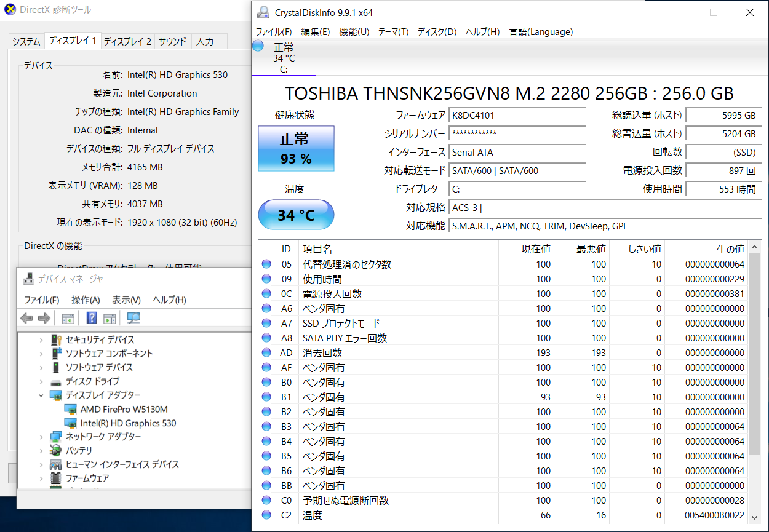Click the network adapter category icon

[x=56, y=437]
